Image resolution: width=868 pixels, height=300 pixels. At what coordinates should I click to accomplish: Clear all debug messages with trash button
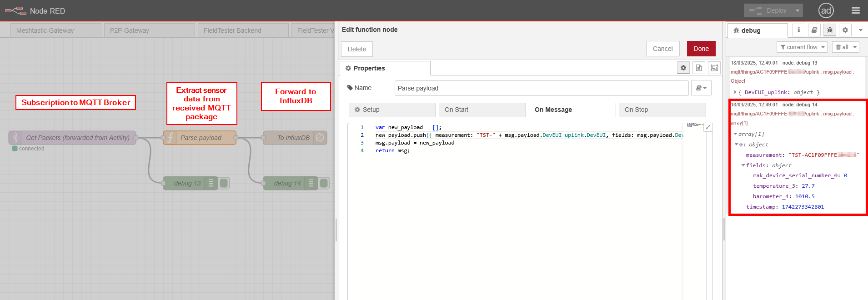pyautogui.click(x=842, y=47)
